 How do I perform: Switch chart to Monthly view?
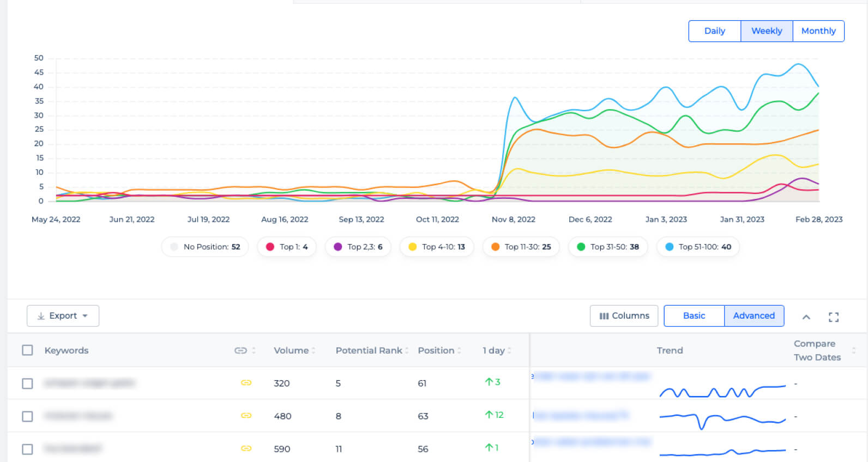(818, 31)
